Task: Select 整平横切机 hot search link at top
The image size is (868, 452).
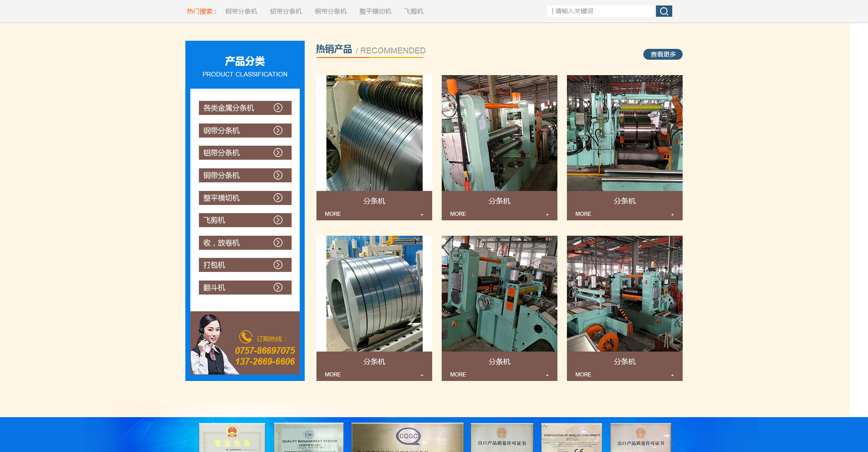Action: [x=375, y=11]
